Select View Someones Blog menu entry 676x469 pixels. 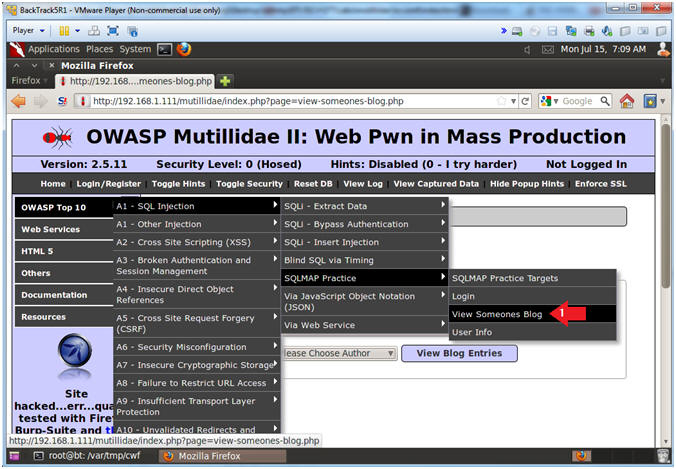[x=532, y=314]
